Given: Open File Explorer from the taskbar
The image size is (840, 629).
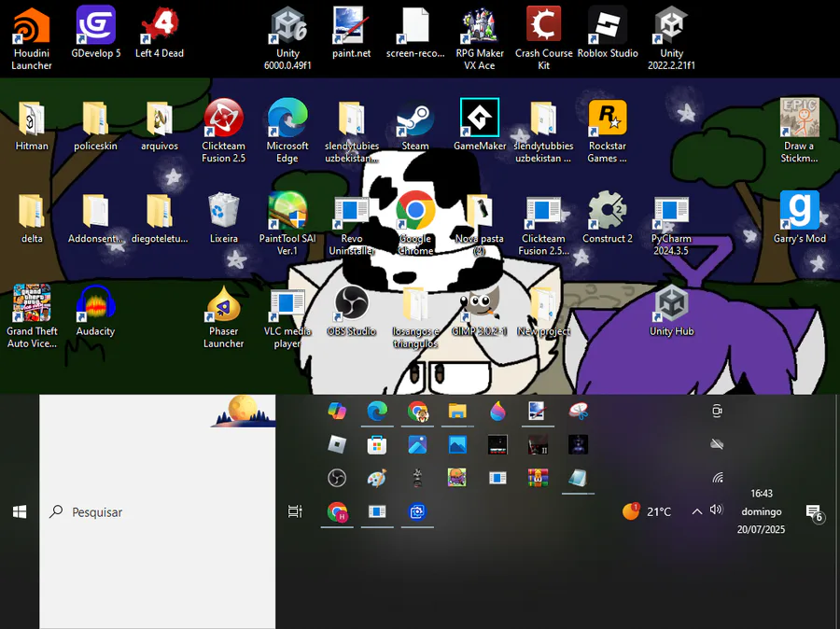Looking at the screenshot, I should click(457, 412).
